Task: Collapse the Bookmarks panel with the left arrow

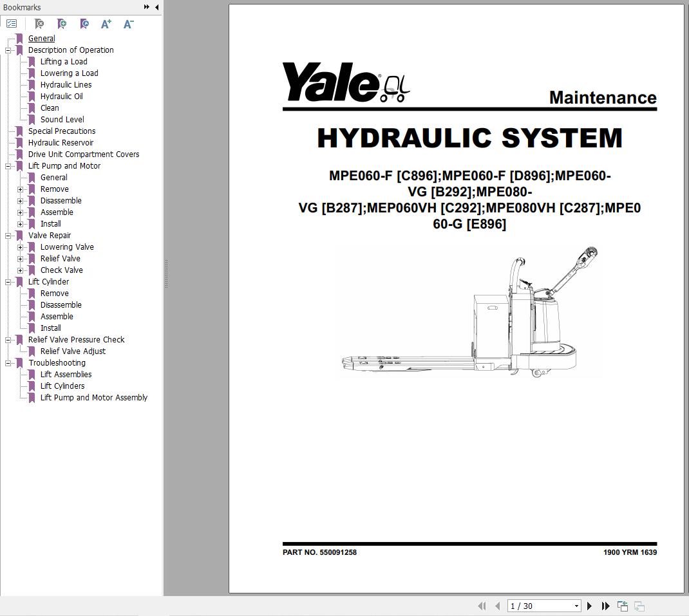Action: pos(157,7)
